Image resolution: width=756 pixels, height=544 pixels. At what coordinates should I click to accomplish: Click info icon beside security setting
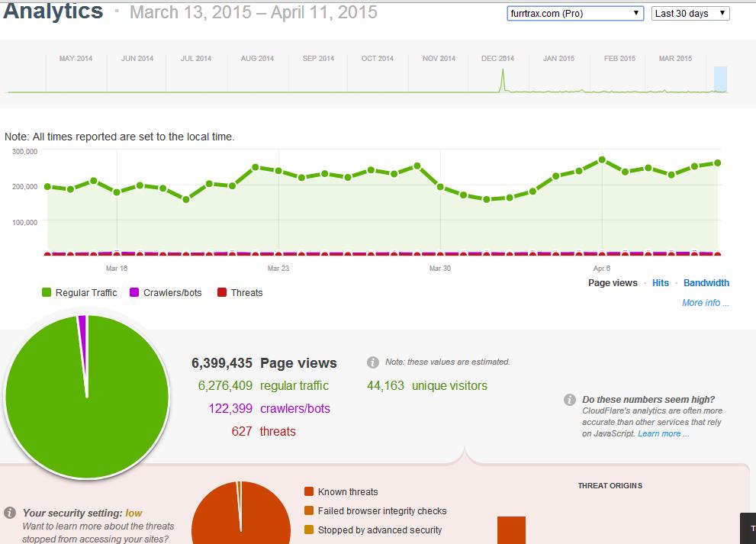coord(11,513)
